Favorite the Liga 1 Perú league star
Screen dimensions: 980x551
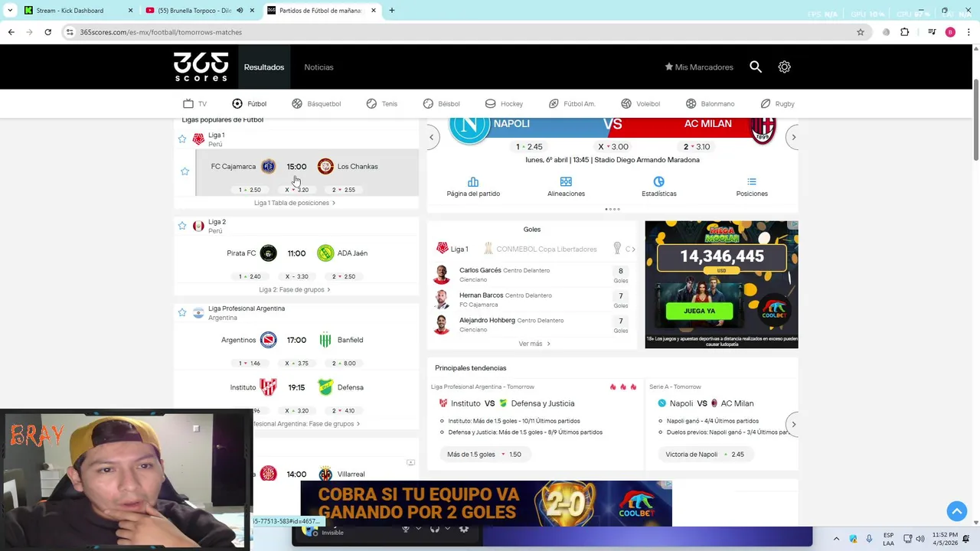182,139
